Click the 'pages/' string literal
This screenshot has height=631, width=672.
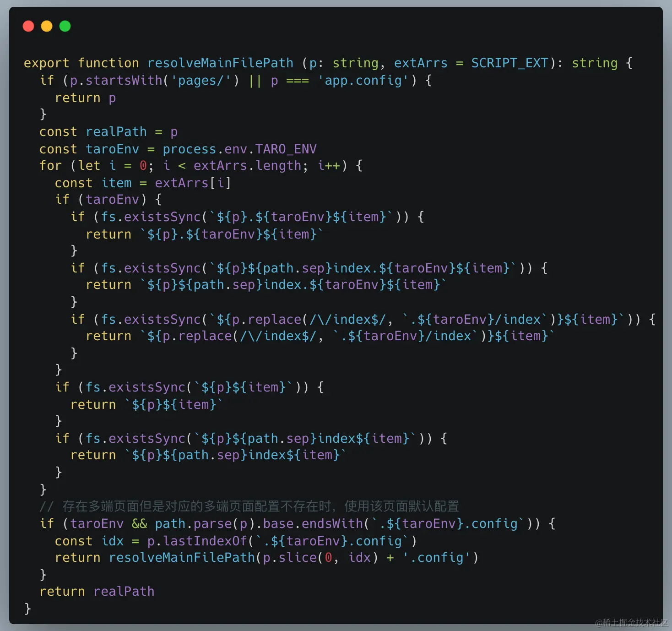click(201, 80)
